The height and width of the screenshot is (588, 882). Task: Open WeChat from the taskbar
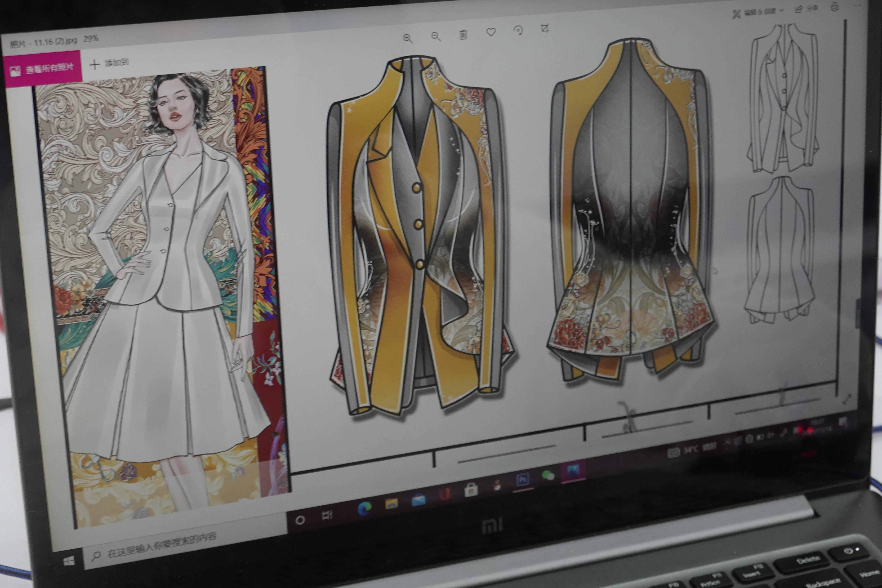click(548, 475)
